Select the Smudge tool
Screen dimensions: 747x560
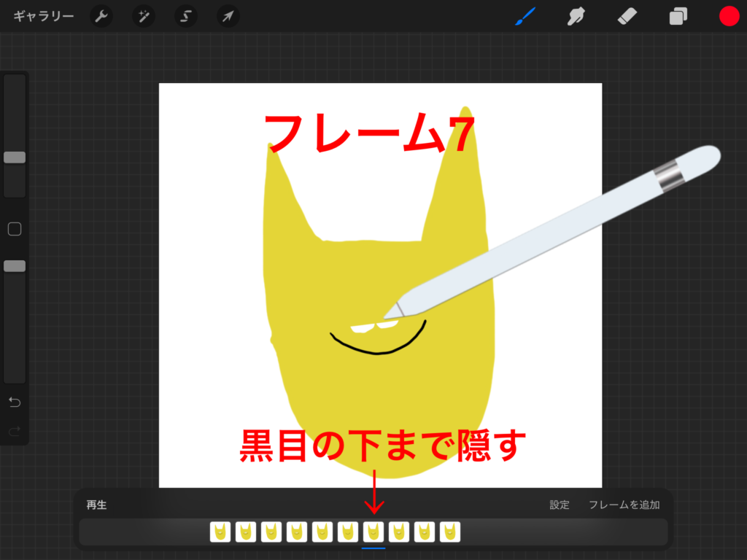(x=576, y=15)
